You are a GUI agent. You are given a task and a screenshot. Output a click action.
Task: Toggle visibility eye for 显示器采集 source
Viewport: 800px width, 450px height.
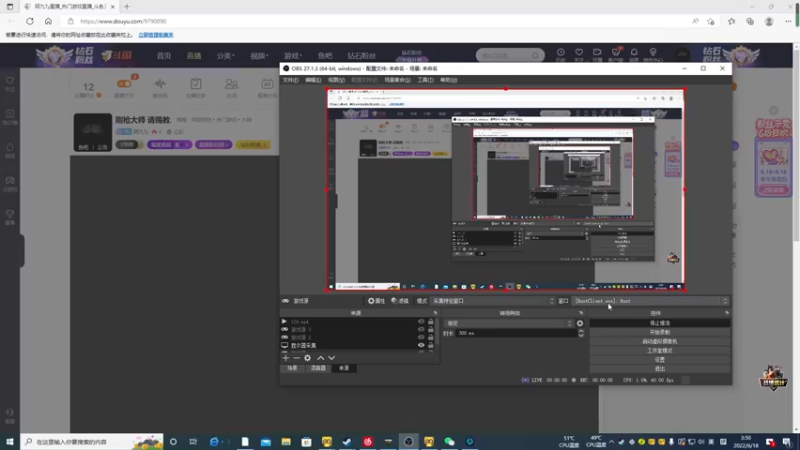pos(421,345)
